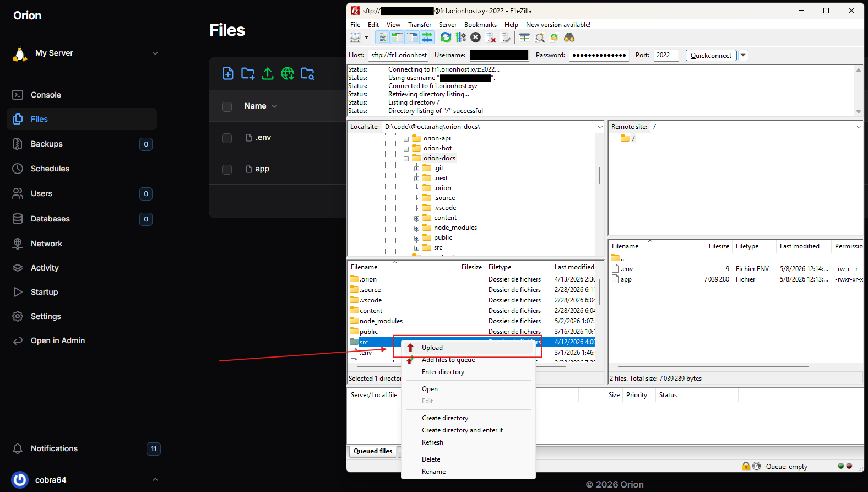Open the Transfer menu in FileZilla
Screen dimensions: 868x492
click(420, 25)
